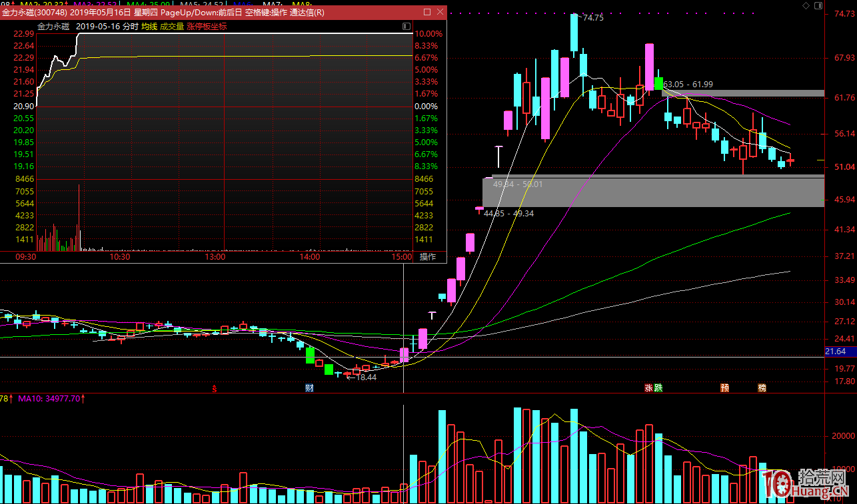857x504 pixels.
Task: Click the rightmost orange marker on date axis
Action: coord(762,387)
